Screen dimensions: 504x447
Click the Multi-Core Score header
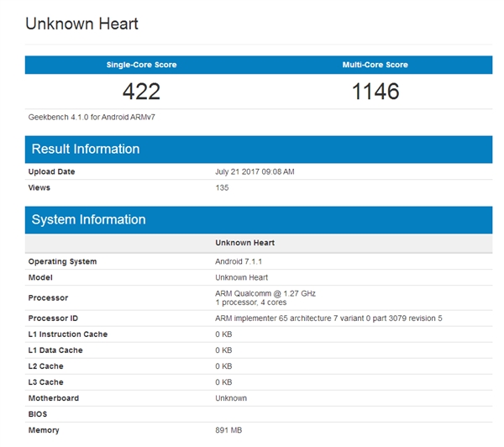tap(375, 65)
